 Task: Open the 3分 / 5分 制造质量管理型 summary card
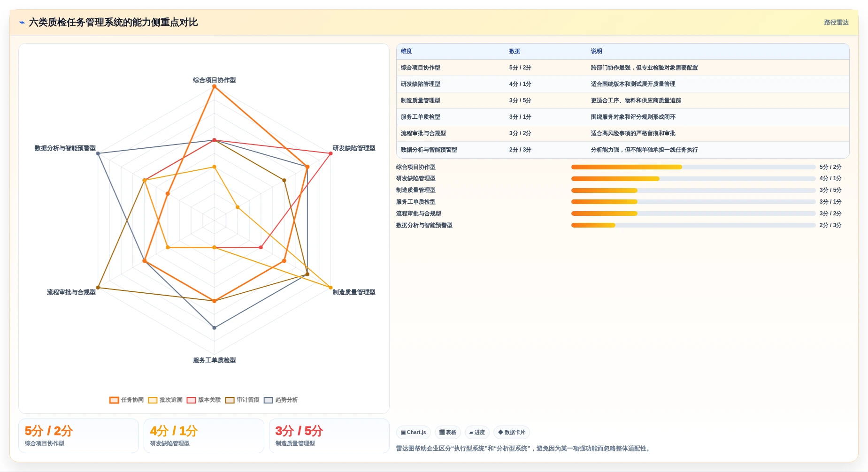click(x=329, y=436)
